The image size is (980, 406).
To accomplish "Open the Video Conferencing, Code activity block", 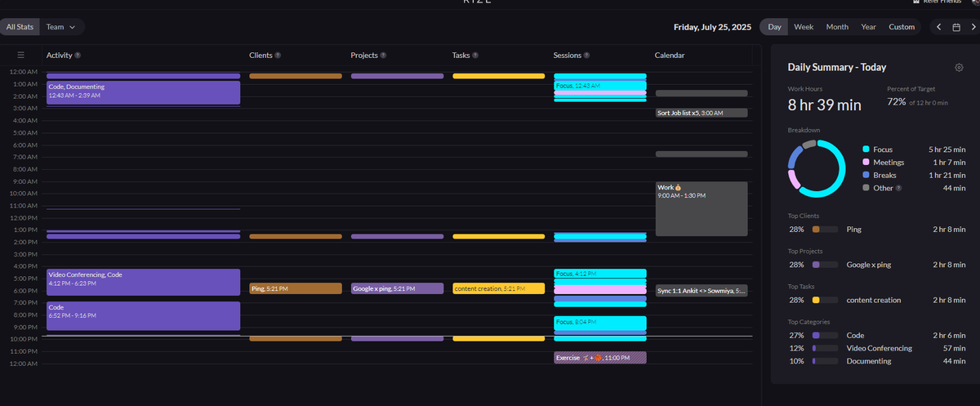I will 143,282.
